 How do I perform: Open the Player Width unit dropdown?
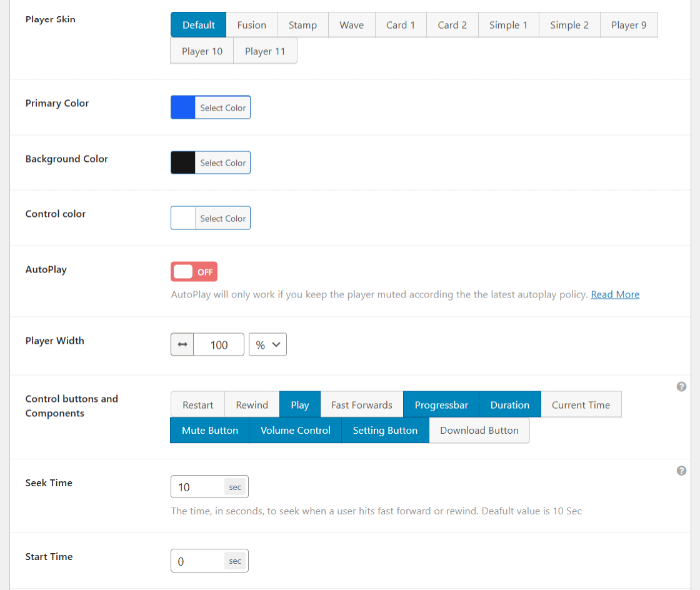pyautogui.click(x=267, y=344)
